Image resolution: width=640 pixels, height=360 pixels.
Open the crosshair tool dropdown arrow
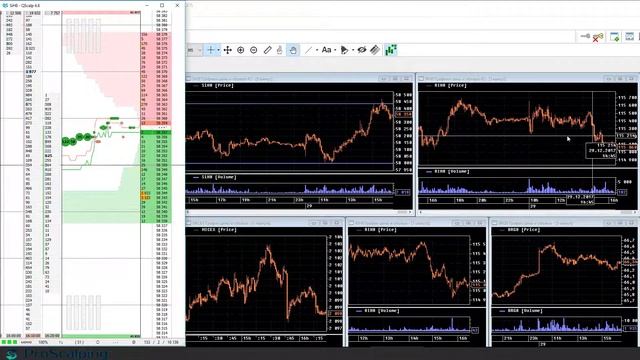[x=218, y=50]
